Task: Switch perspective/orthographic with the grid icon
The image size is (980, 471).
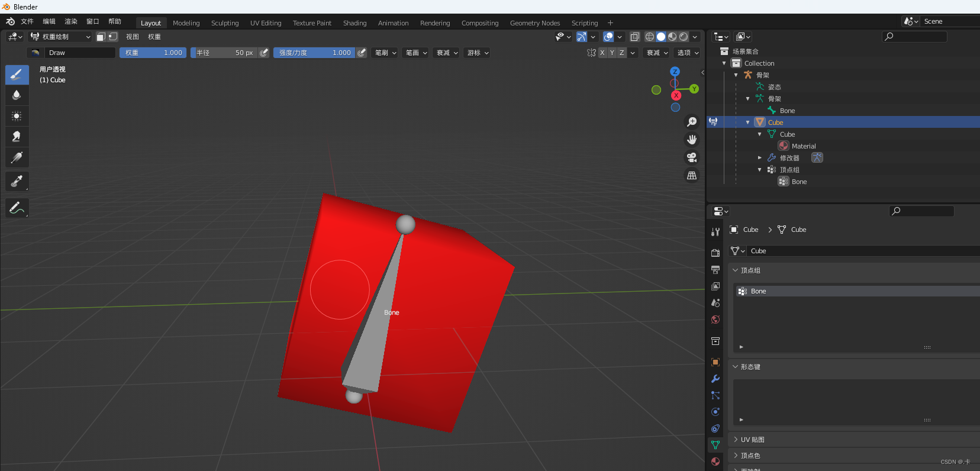Action: [x=691, y=175]
